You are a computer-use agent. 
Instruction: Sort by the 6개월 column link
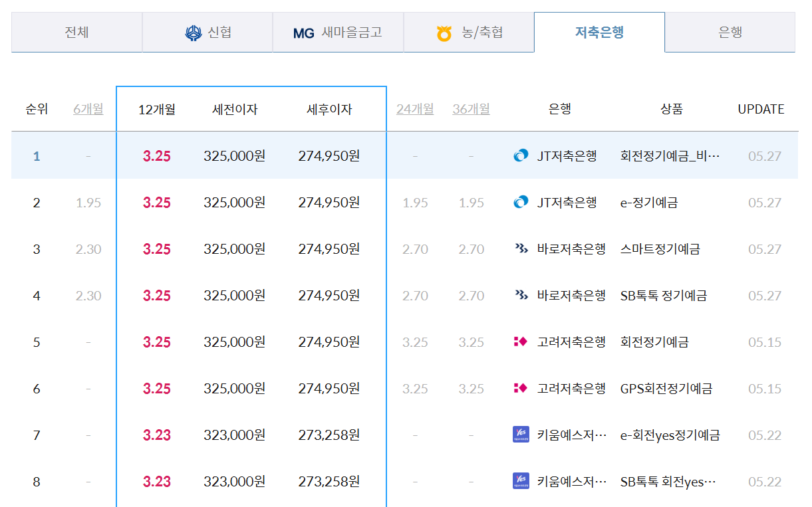[88, 109]
